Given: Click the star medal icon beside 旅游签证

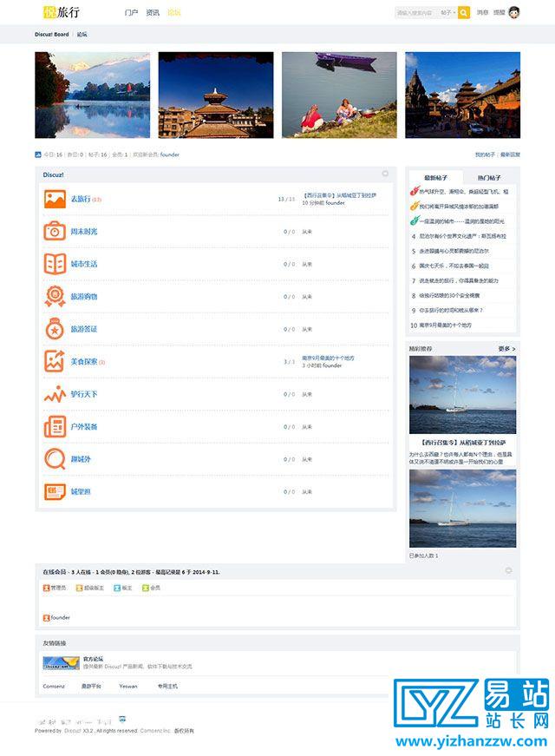Looking at the screenshot, I should click(55, 329).
